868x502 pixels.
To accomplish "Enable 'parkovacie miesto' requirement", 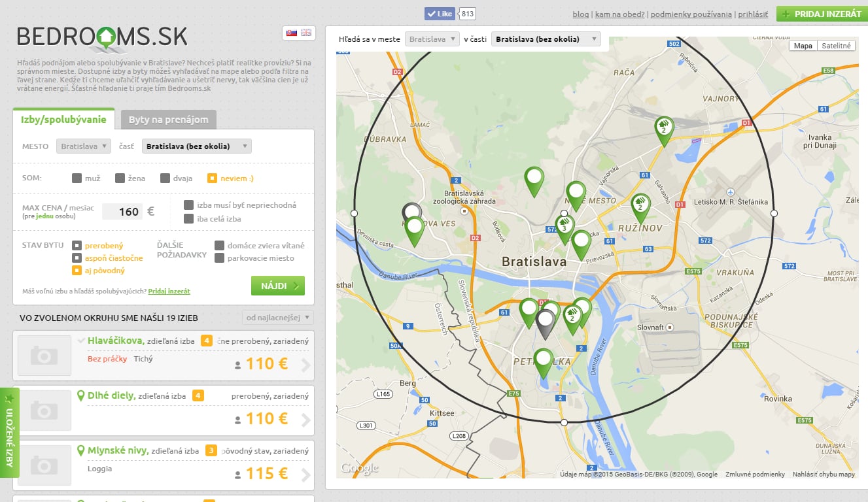I will click(x=220, y=258).
